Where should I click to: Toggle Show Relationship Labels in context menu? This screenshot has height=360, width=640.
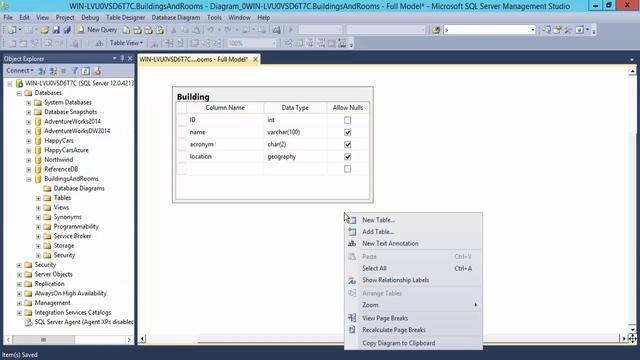click(413, 280)
